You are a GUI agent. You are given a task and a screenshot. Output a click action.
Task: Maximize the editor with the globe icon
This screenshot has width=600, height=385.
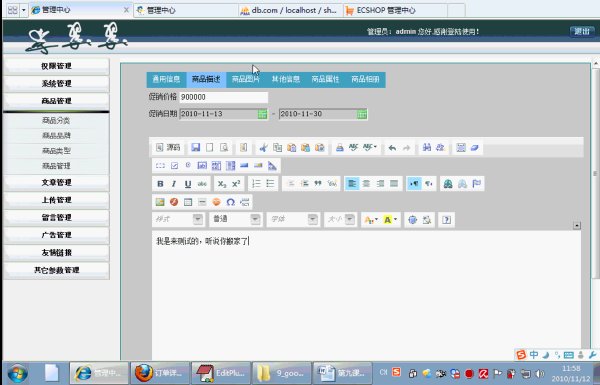412,220
